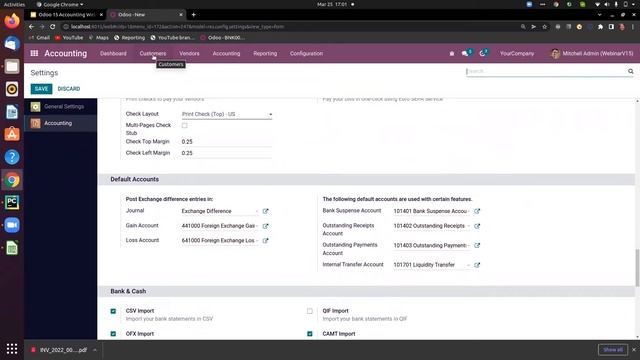
Task: Select Accounting in the settings sidebar
Action: click(60, 123)
